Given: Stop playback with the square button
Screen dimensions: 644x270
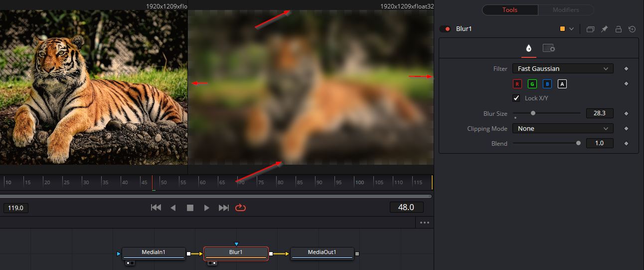Looking at the screenshot, I should pyautogui.click(x=190, y=208).
